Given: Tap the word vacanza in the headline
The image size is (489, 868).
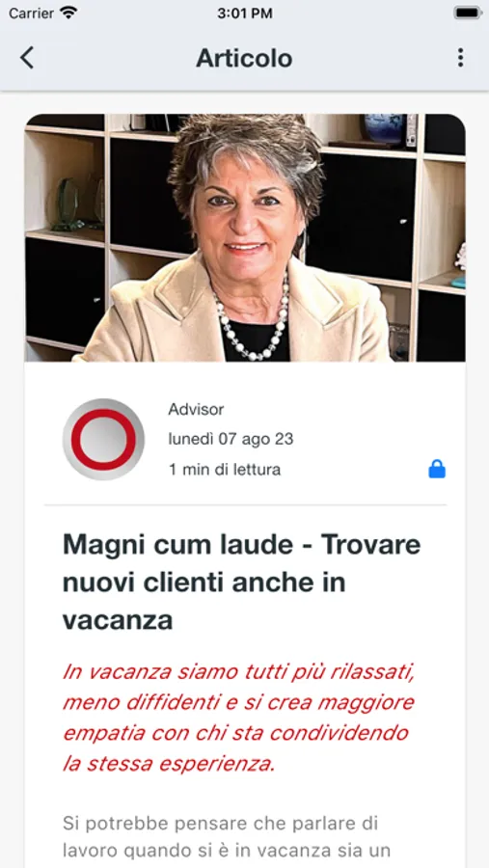Looking at the screenshot, I should [118, 620].
